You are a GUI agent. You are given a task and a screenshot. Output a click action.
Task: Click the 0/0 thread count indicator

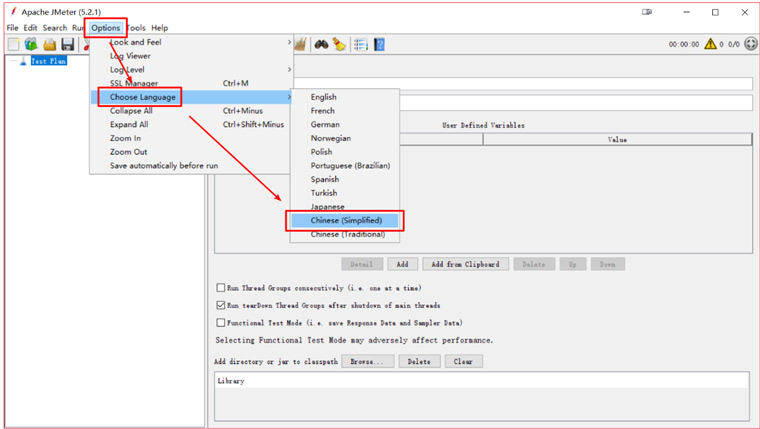click(x=734, y=44)
